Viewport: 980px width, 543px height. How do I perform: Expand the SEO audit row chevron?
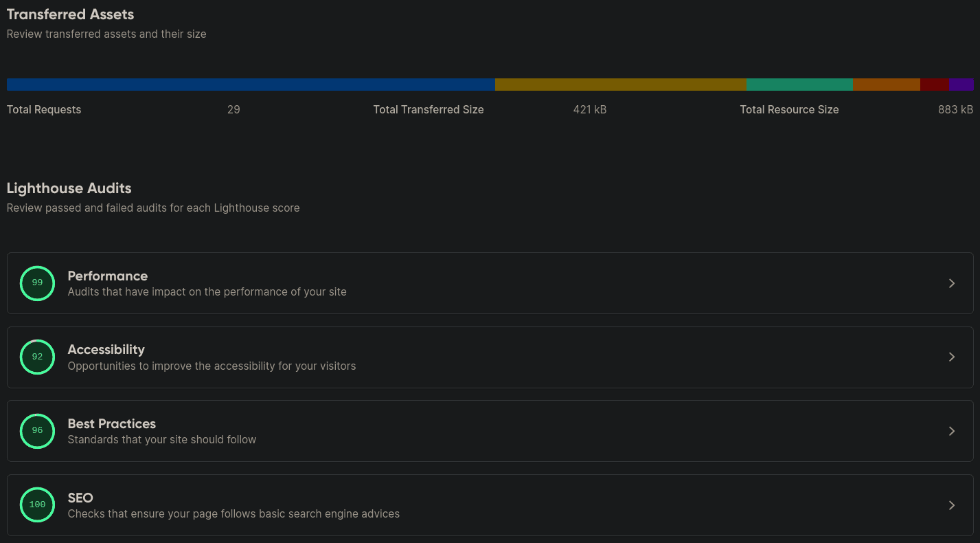point(951,505)
